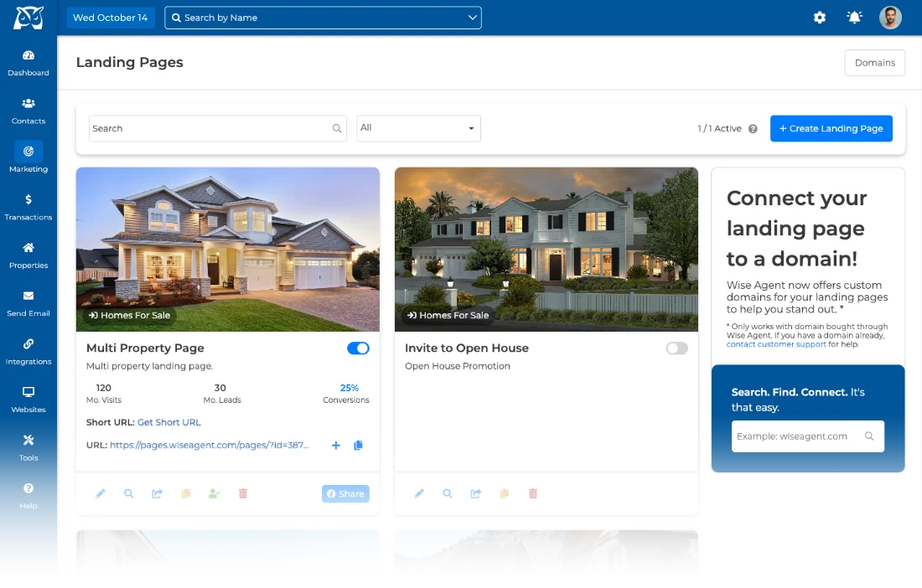Image resolution: width=922 pixels, height=588 pixels.
Task: Click the Wed October 14 date button
Action: (x=111, y=18)
